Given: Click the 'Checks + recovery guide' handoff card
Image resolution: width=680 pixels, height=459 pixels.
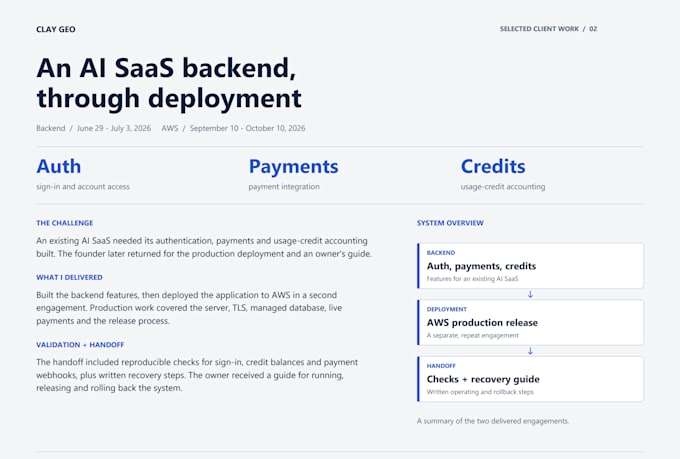Looking at the screenshot, I should pyautogui.click(x=530, y=379).
